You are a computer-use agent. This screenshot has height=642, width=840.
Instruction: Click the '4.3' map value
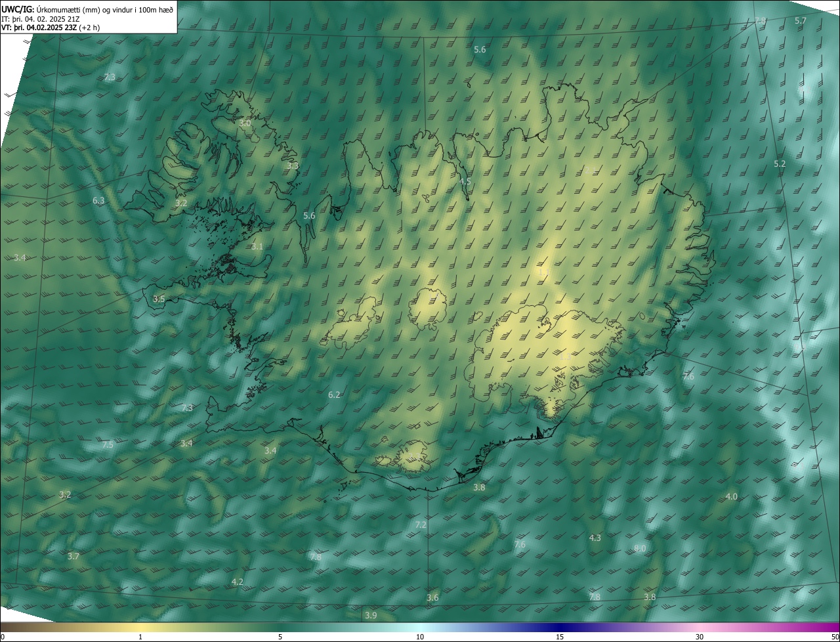(x=595, y=538)
